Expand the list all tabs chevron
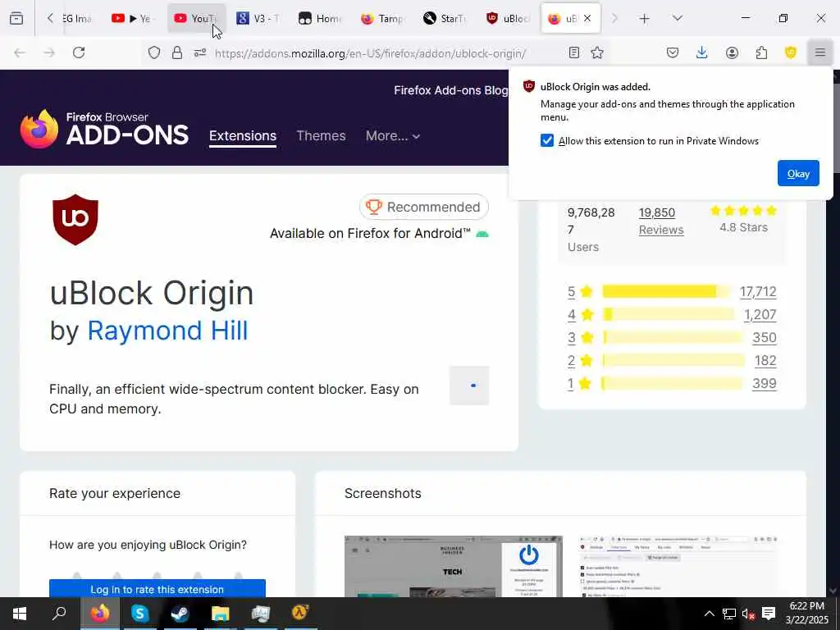The width and height of the screenshot is (840, 630). (678, 18)
